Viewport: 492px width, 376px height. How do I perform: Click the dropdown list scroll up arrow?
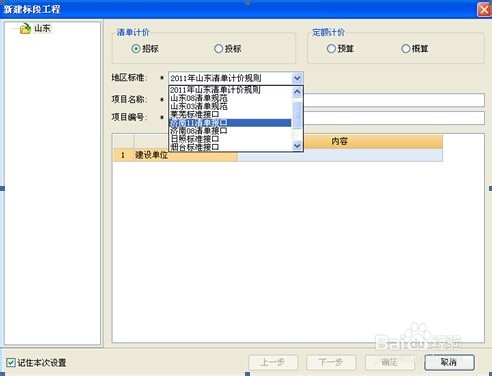click(297, 92)
